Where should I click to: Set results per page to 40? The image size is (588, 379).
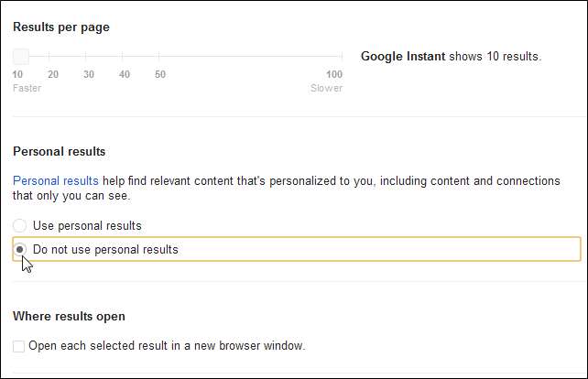(125, 58)
